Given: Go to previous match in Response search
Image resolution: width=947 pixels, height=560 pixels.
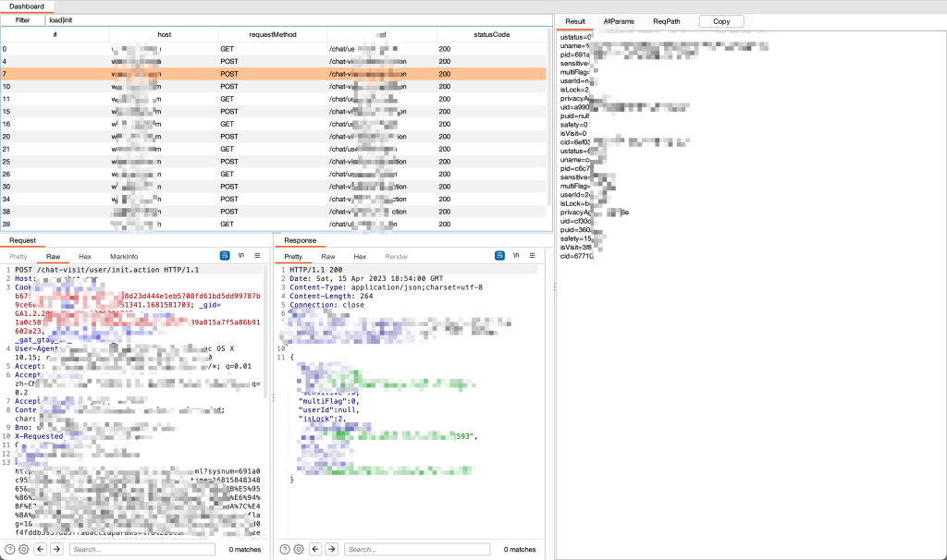Looking at the screenshot, I should (x=316, y=549).
